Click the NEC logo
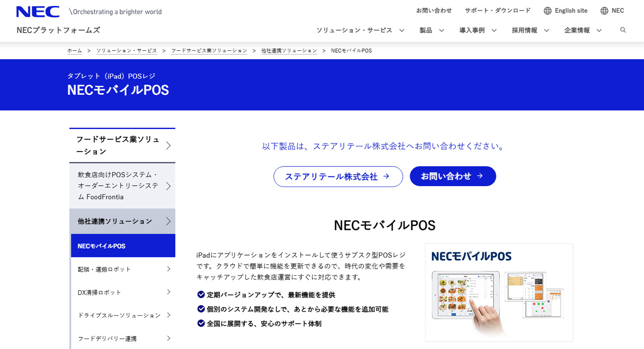The height and width of the screenshot is (349, 644). point(38,12)
